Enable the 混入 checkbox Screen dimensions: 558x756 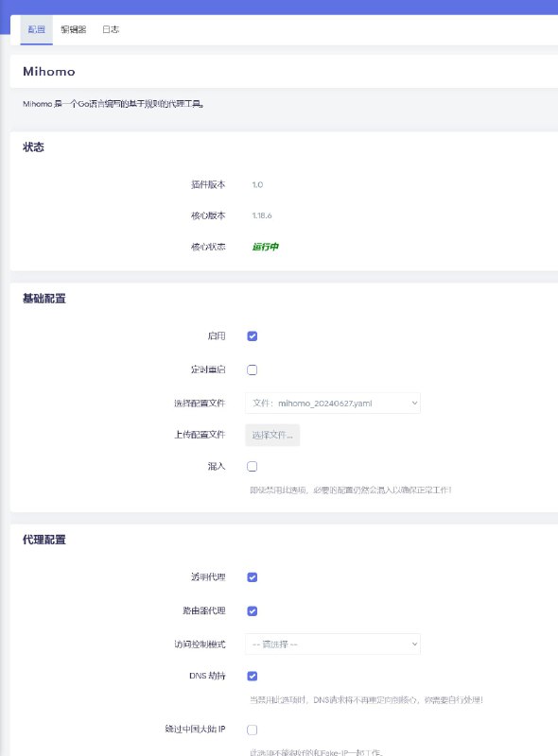coord(252,466)
